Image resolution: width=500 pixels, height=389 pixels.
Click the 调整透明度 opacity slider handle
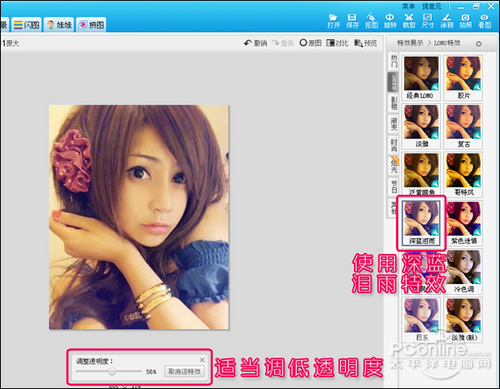[112, 371]
